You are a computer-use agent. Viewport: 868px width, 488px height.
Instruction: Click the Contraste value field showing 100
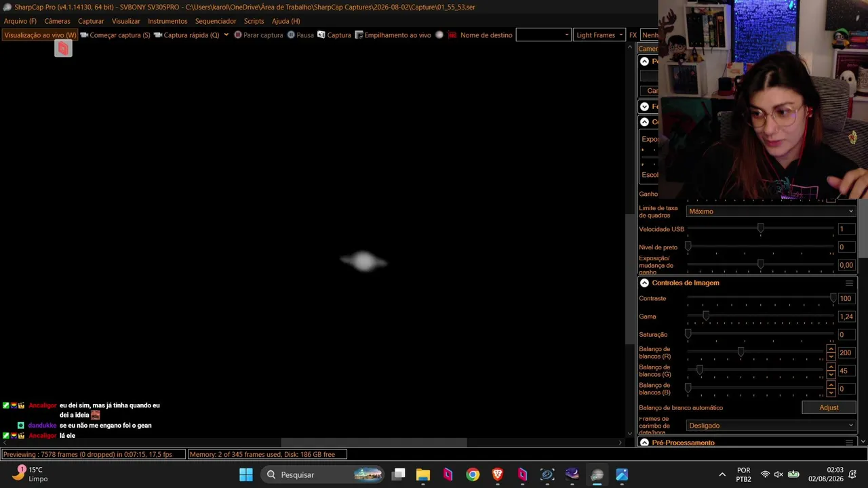[846, 298]
